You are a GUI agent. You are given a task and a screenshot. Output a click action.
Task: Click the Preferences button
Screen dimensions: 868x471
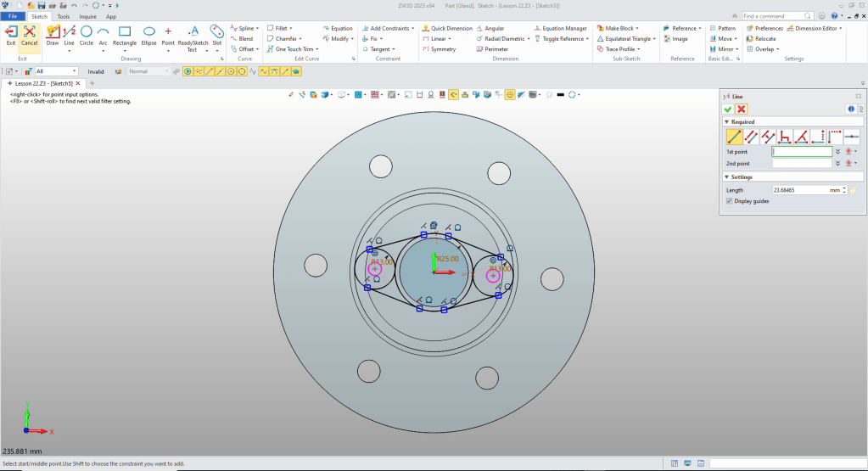764,28
